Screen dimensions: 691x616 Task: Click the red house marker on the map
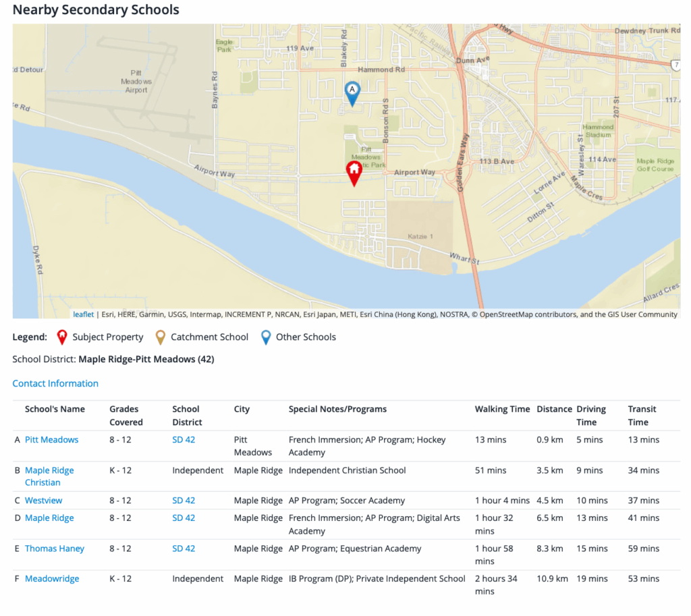pyautogui.click(x=354, y=173)
